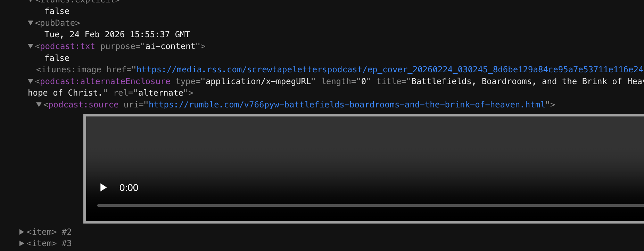644x251 pixels.
Task: Click the podcast:source tag name
Action: click(83, 105)
